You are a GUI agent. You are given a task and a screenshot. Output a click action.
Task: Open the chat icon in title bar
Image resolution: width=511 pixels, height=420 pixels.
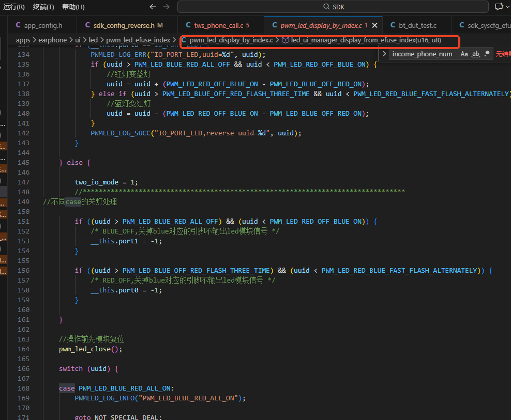pos(499,7)
